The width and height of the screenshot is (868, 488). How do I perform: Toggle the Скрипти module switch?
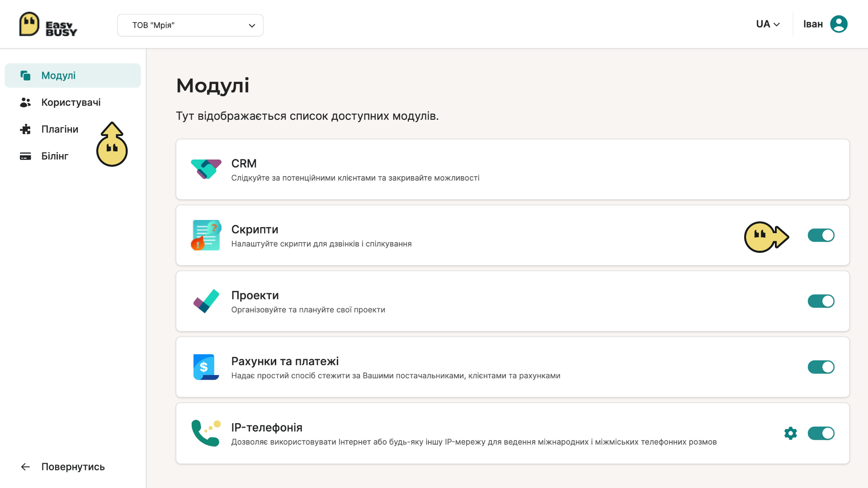821,235
